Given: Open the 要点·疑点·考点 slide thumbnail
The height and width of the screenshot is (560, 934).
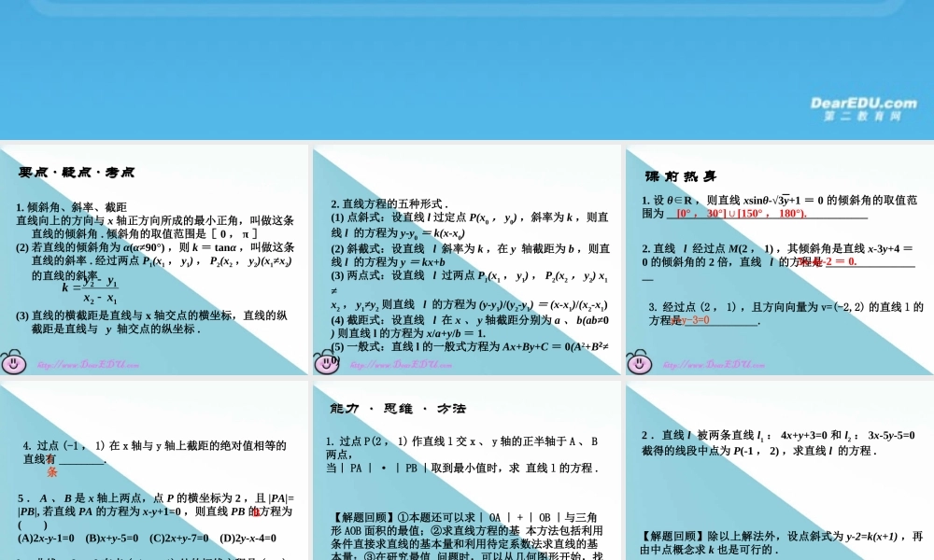Looking at the screenshot, I should coord(154,259).
